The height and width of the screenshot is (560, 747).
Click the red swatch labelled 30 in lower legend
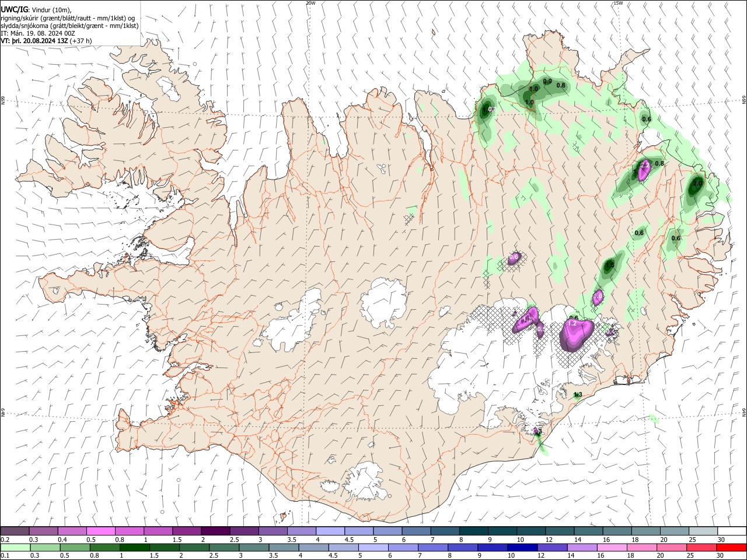(731, 547)
